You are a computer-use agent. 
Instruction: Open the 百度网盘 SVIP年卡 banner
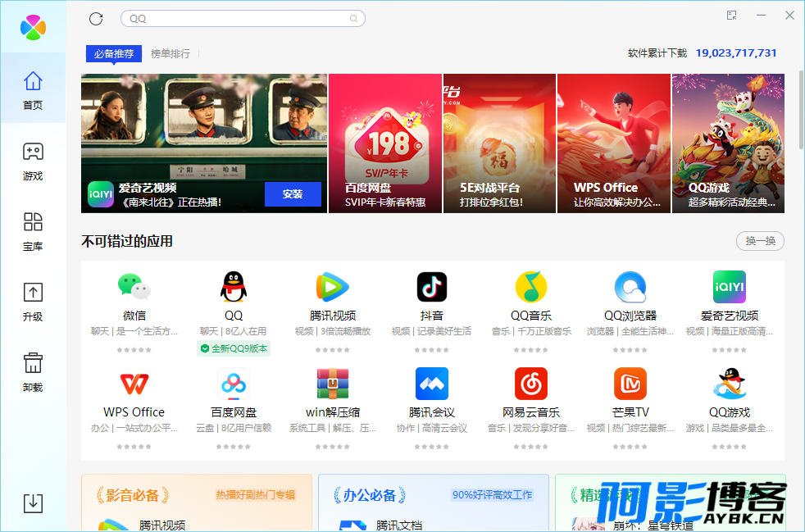click(385, 143)
